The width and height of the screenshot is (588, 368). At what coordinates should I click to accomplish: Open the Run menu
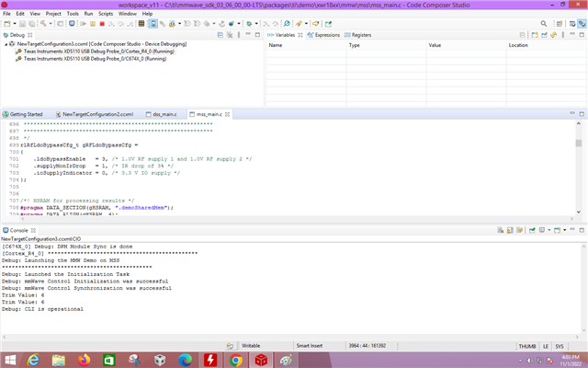[88, 14]
